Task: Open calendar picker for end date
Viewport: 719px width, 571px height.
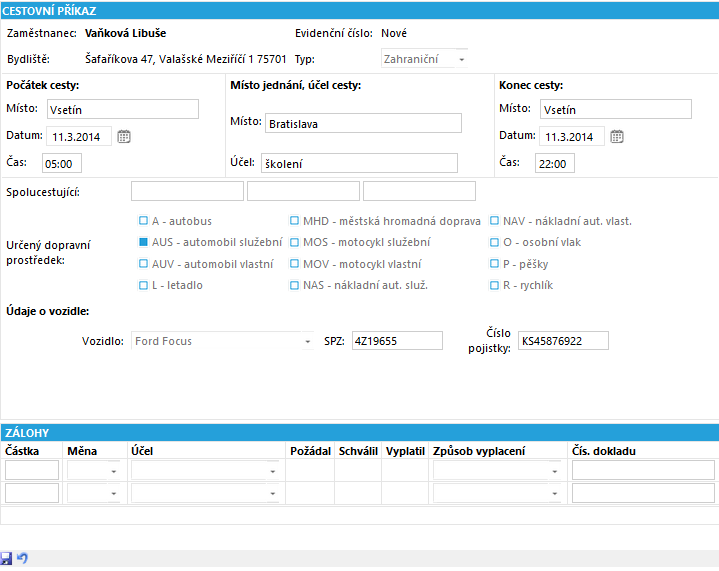Action: 617,136
